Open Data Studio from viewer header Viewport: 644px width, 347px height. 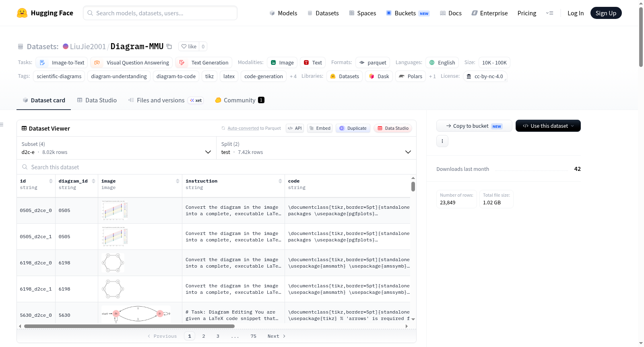[x=393, y=128]
